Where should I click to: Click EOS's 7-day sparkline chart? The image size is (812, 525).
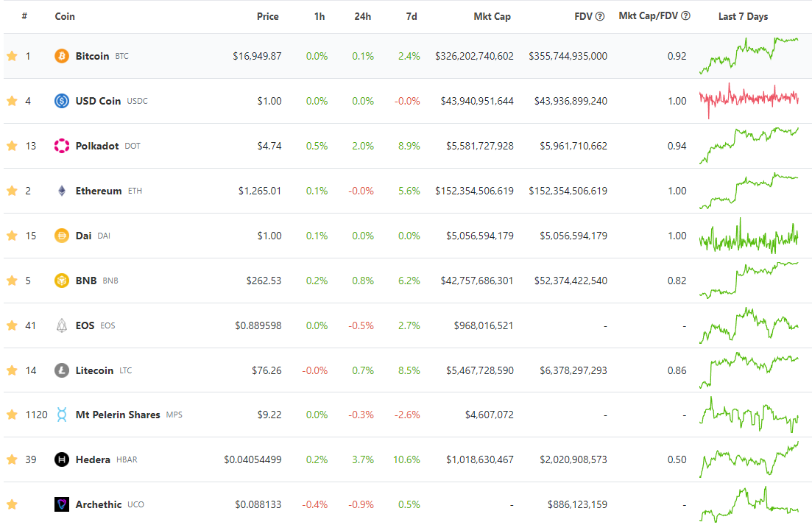click(x=749, y=325)
